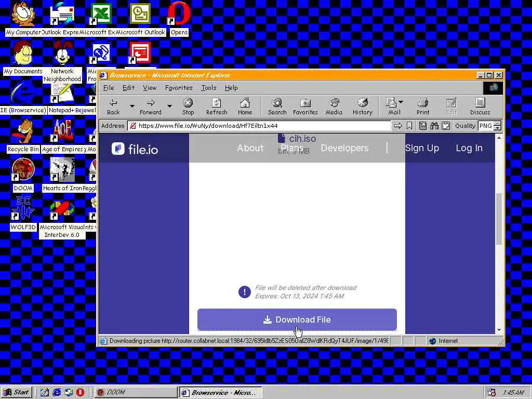This screenshot has height=399, width=532.
Task: Open the Help menu
Action: point(231,88)
